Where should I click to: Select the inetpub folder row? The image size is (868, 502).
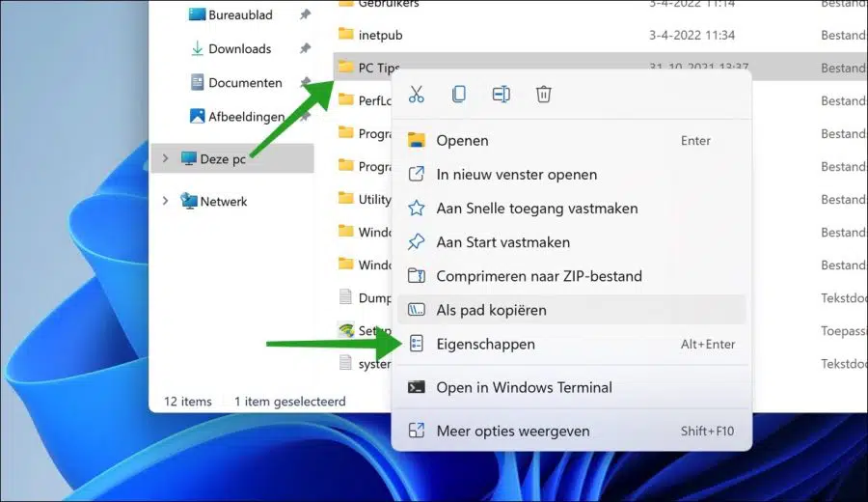[601, 35]
